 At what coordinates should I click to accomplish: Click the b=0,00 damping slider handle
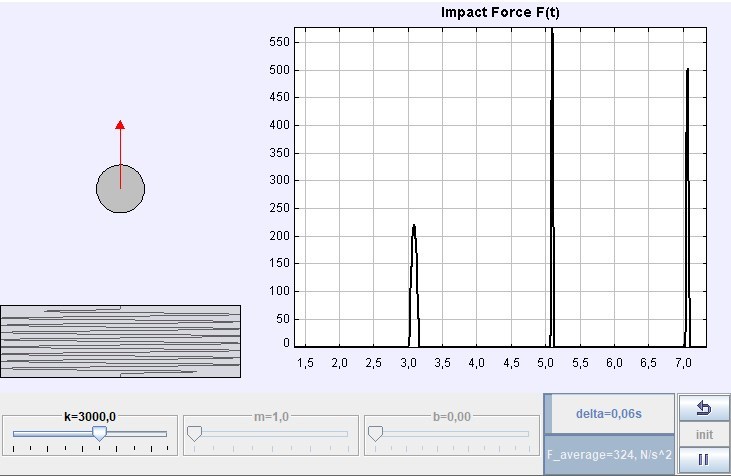376,433
